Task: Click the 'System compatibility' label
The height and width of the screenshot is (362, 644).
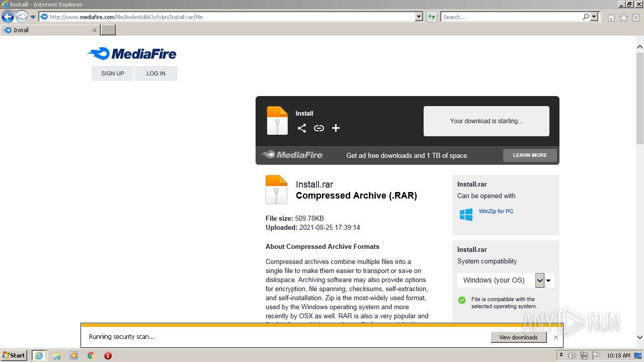Action: tap(487, 261)
